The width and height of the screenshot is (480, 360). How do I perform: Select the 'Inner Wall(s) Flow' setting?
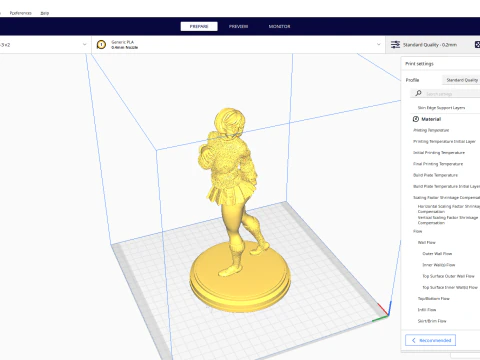click(439, 265)
